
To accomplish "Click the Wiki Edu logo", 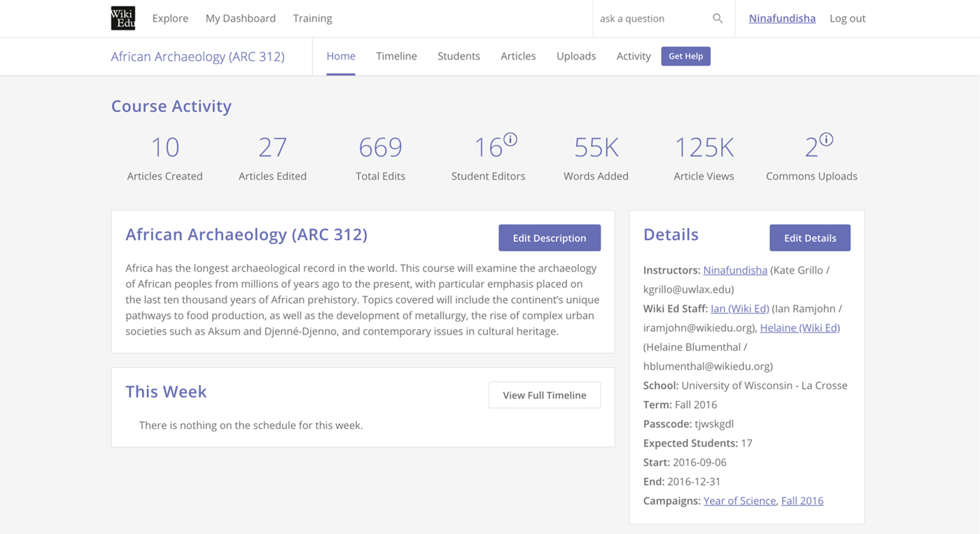I will click(123, 18).
